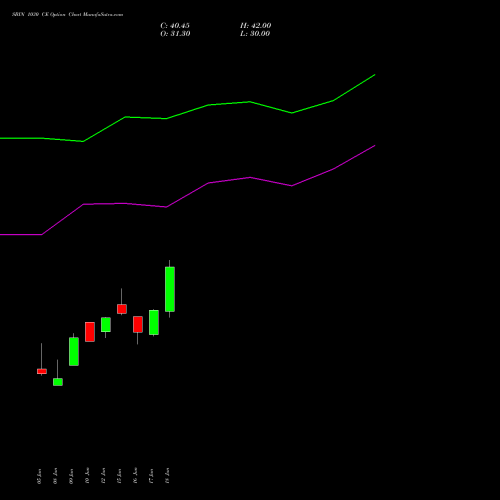The height and width of the screenshot is (500, 500).
Task: Click the first small red candlestick
Action: (42, 371)
